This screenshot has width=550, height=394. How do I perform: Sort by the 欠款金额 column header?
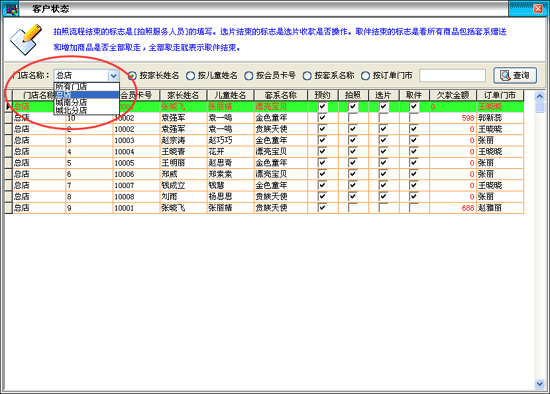453,95
